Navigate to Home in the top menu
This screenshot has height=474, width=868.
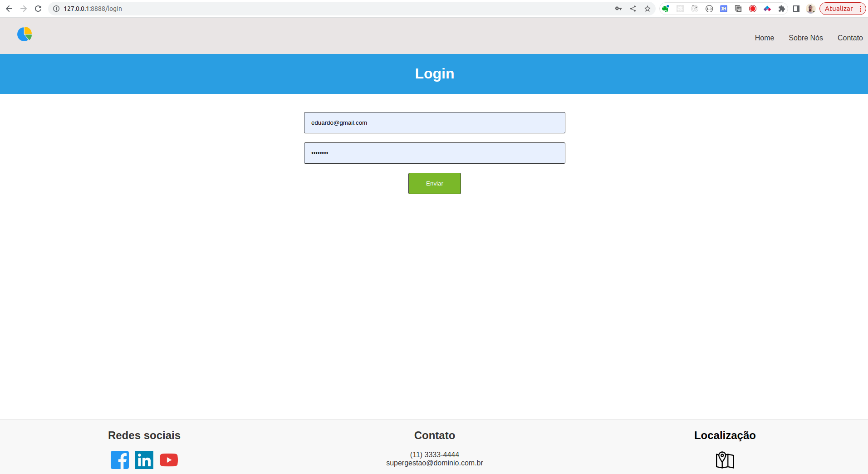(x=764, y=38)
